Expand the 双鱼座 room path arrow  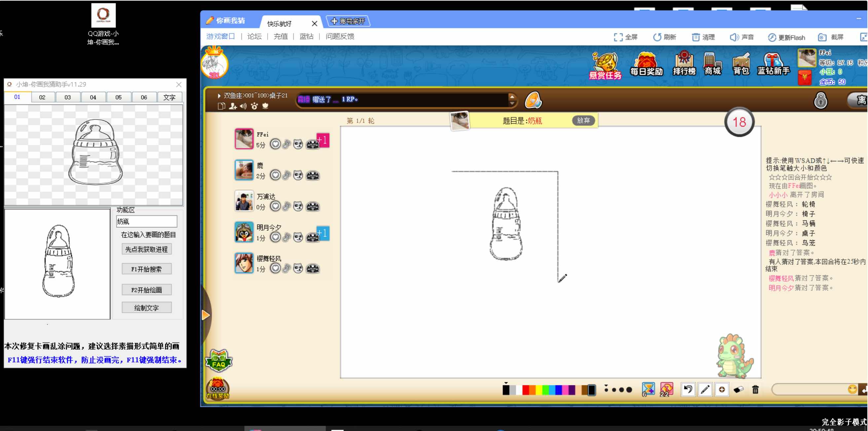pos(219,96)
